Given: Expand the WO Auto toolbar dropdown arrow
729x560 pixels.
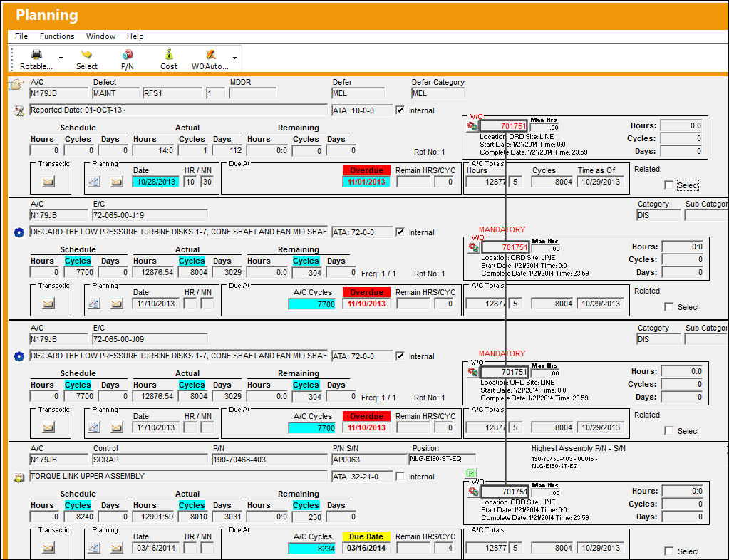Looking at the screenshot, I should (x=234, y=58).
